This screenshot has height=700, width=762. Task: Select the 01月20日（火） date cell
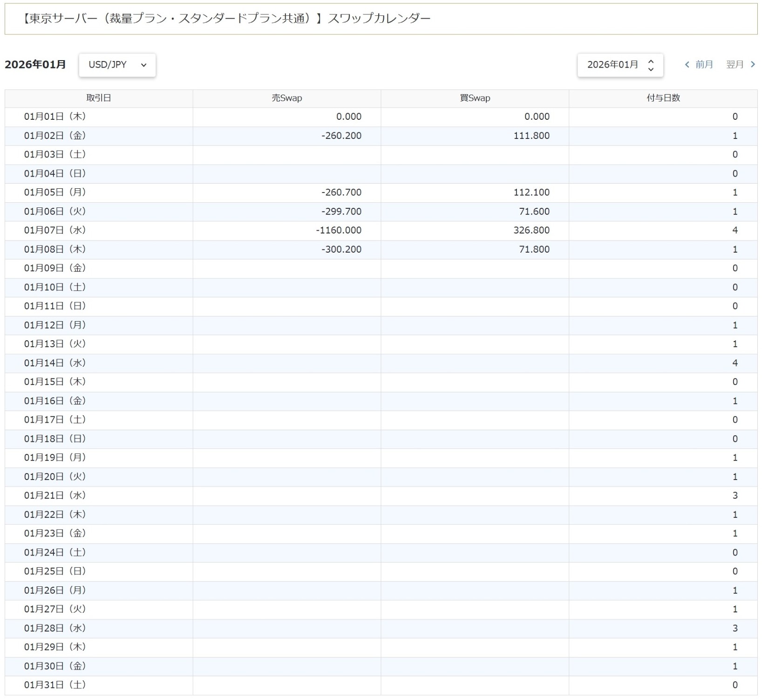[99, 477]
